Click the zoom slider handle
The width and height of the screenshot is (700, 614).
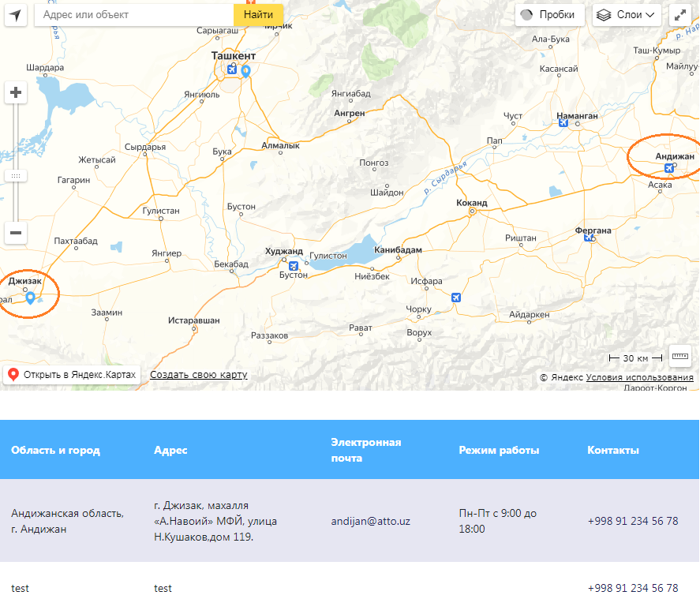(x=16, y=176)
